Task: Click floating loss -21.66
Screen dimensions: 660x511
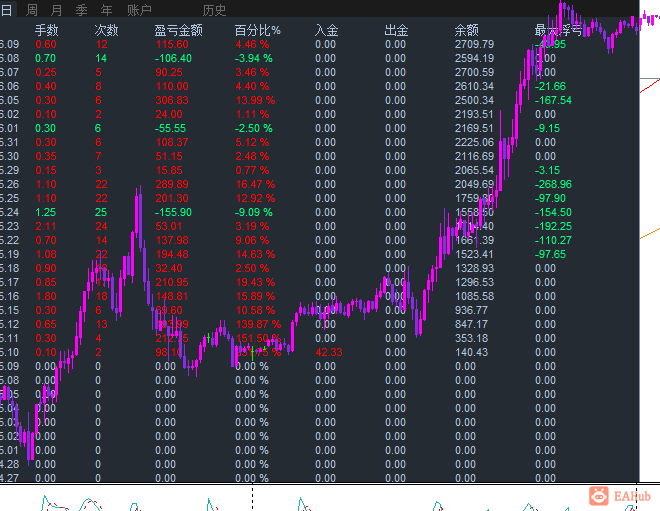Action: 550,86
